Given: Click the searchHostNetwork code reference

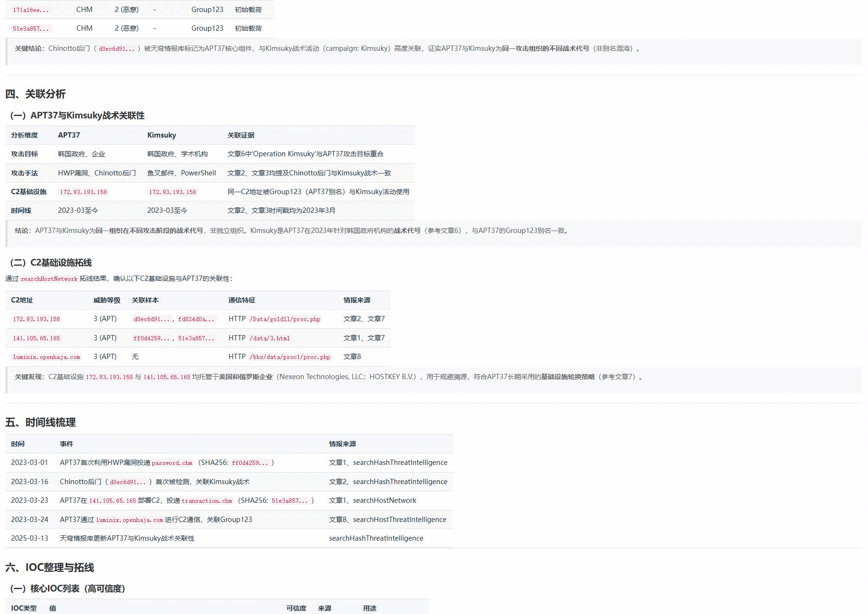Looking at the screenshot, I should pyautogui.click(x=50, y=278).
